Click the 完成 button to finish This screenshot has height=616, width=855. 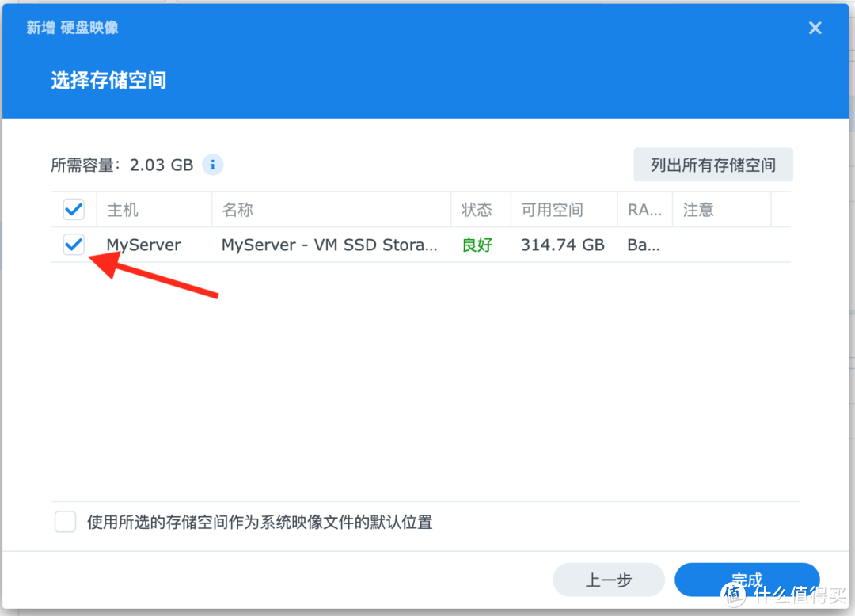pyautogui.click(x=746, y=580)
